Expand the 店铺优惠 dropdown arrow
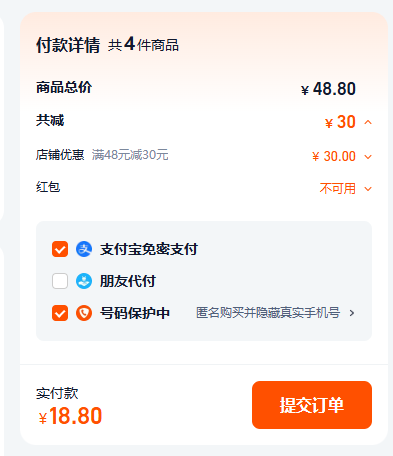The image size is (393, 456). click(x=368, y=157)
